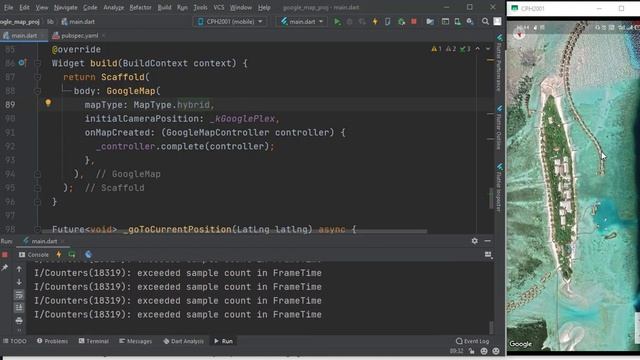Screen dimensions: 640x360
Task: Click the AVD Manager phone icon
Action: [458, 22]
